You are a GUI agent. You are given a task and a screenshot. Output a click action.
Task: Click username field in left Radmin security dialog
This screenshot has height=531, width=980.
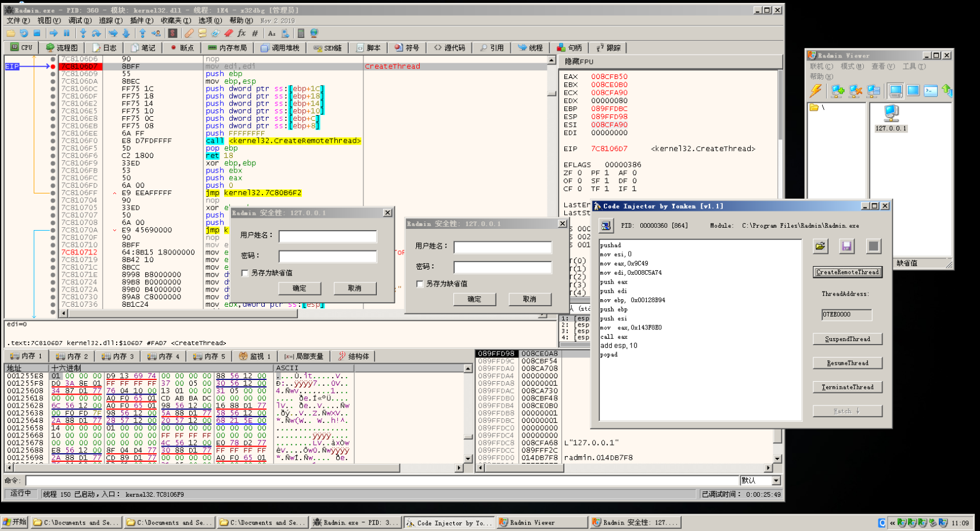coord(327,236)
